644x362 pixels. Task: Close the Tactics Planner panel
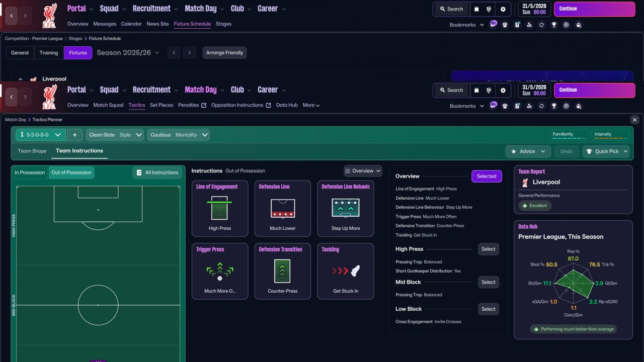pos(634,120)
